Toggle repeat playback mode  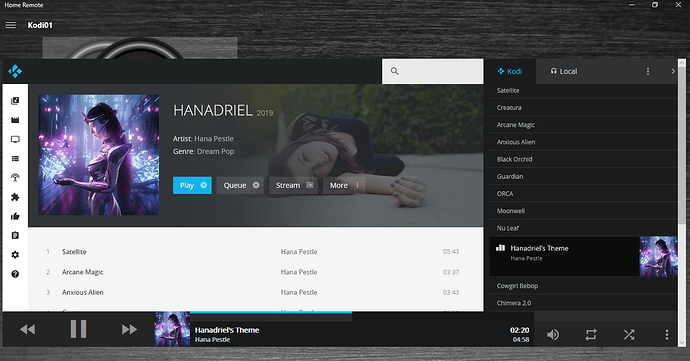pyautogui.click(x=591, y=335)
